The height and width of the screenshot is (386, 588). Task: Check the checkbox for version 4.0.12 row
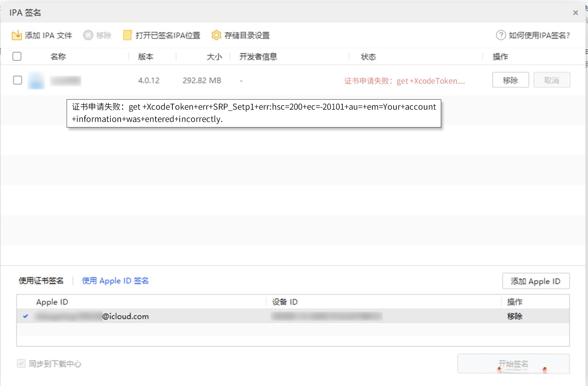coord(17,80)
